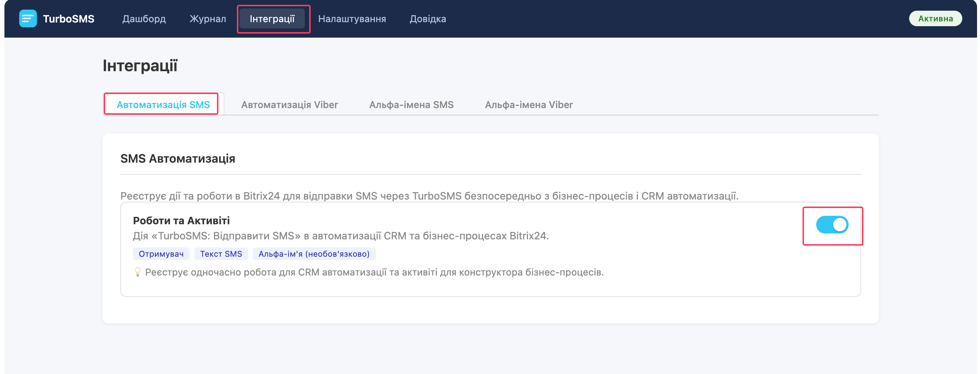
Task: Open the Альфа-імена Viber tab
Action: [x=528, y=105]
